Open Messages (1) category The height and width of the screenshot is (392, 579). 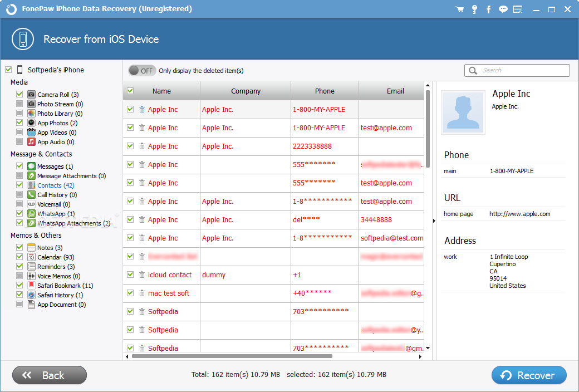55,166
